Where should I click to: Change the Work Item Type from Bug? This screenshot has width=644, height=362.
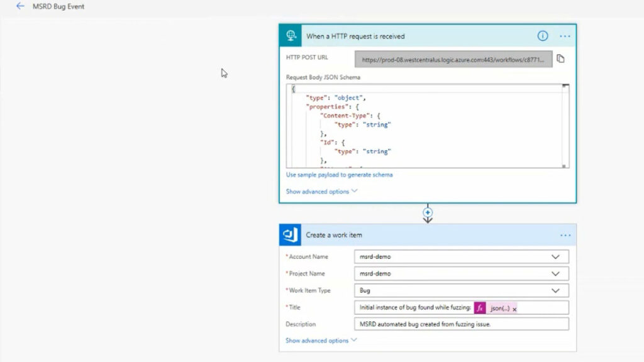pyautogui.click(x=555, y=290)
